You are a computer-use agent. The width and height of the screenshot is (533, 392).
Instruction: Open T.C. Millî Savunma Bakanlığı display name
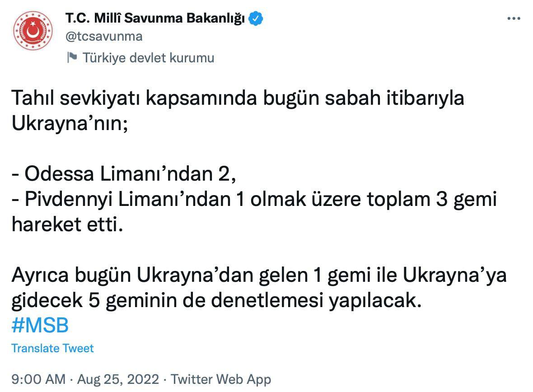click(155, 19)
